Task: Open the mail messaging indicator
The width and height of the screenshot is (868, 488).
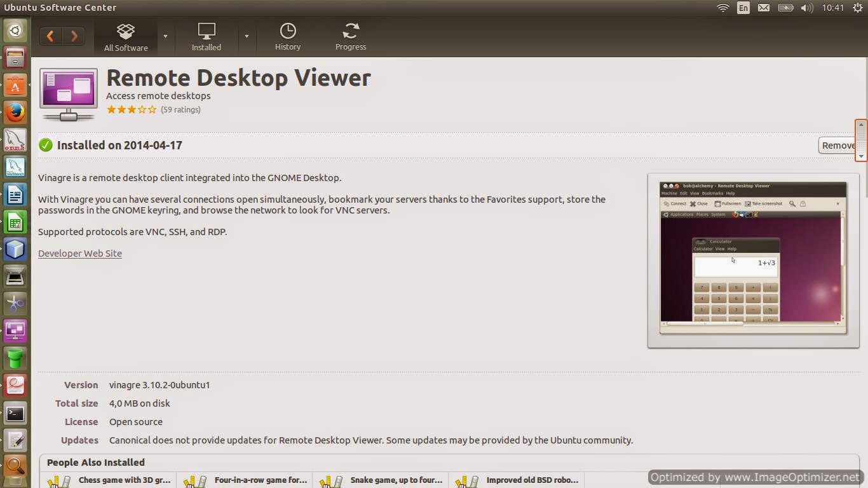Action: pos(764,8)
